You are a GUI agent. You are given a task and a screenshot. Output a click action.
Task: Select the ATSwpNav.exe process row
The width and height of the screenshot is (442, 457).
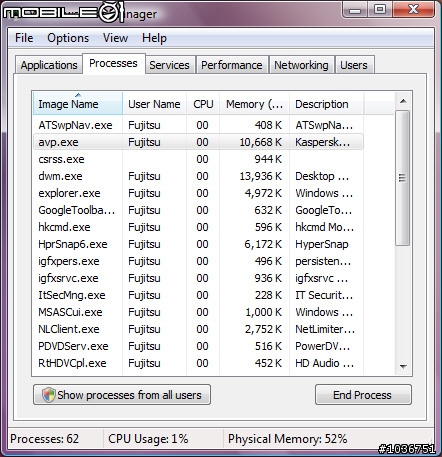tap(198, 125)
